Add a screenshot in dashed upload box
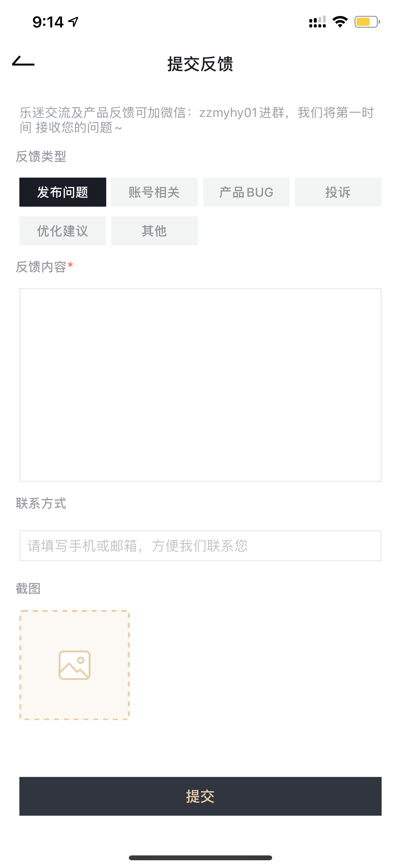 [x=75, y=665]
